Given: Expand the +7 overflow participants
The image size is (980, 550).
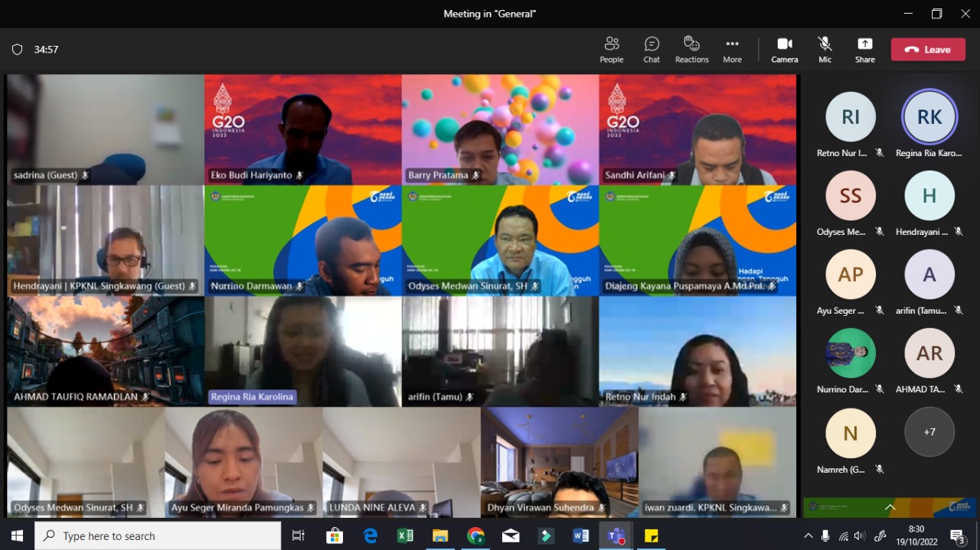Looking at the screenshot, I should tap(929, 432).
